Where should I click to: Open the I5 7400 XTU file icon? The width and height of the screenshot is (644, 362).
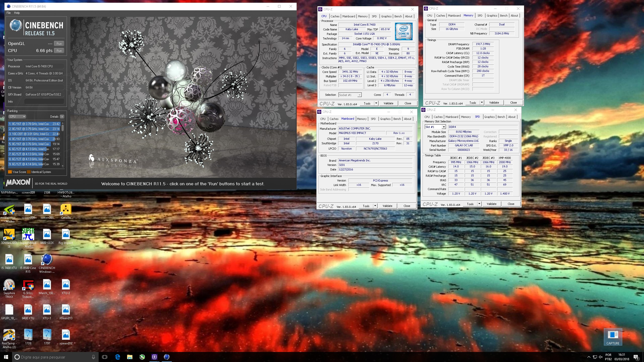tap(9, 259)
